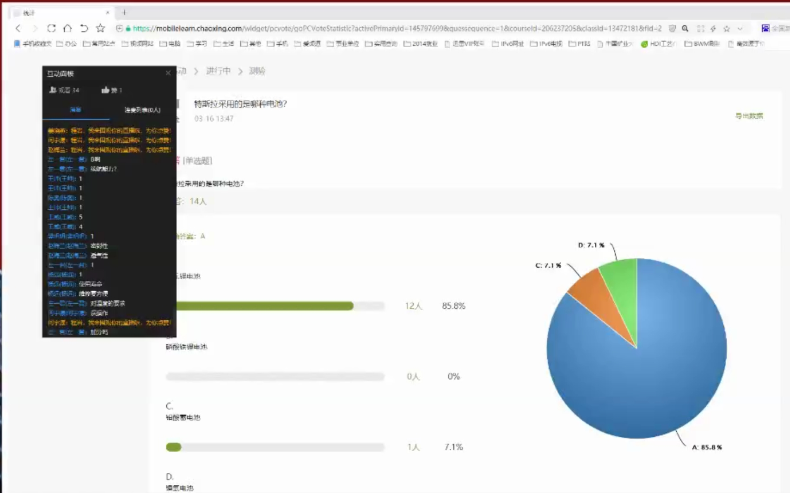The image size is (790, 493).
Task: Click the viewers count icon in panel
Action: click(x=52, y=90)
